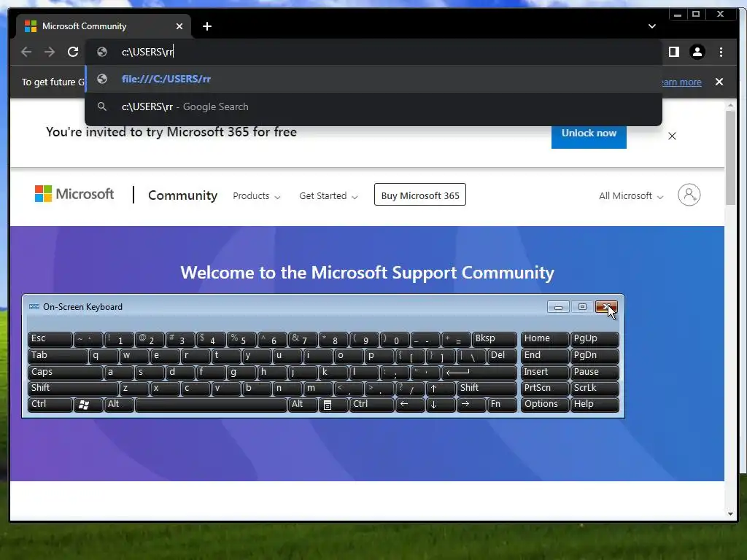The image size is (747, 560).
Task: Open the tab search chevron in title bar
Action: click(x=651, y=26)
